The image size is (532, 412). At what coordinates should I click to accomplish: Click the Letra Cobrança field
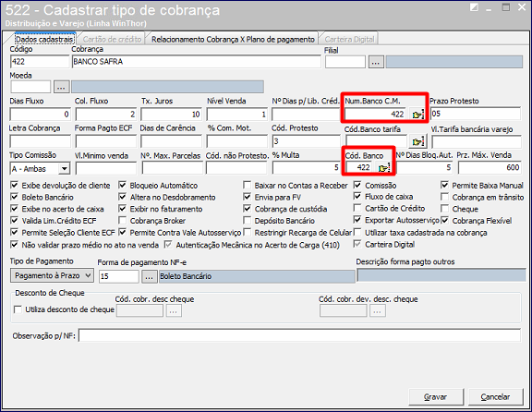(40, 141)
